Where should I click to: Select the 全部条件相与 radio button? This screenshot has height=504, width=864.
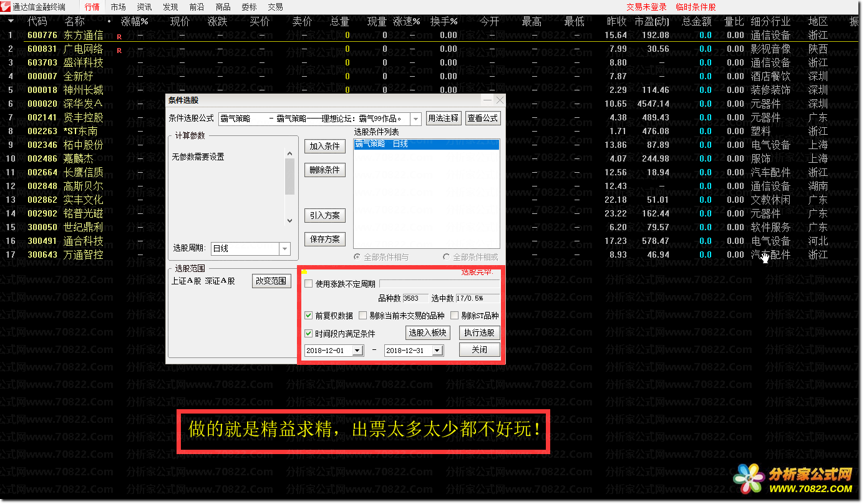click(357, 257)
